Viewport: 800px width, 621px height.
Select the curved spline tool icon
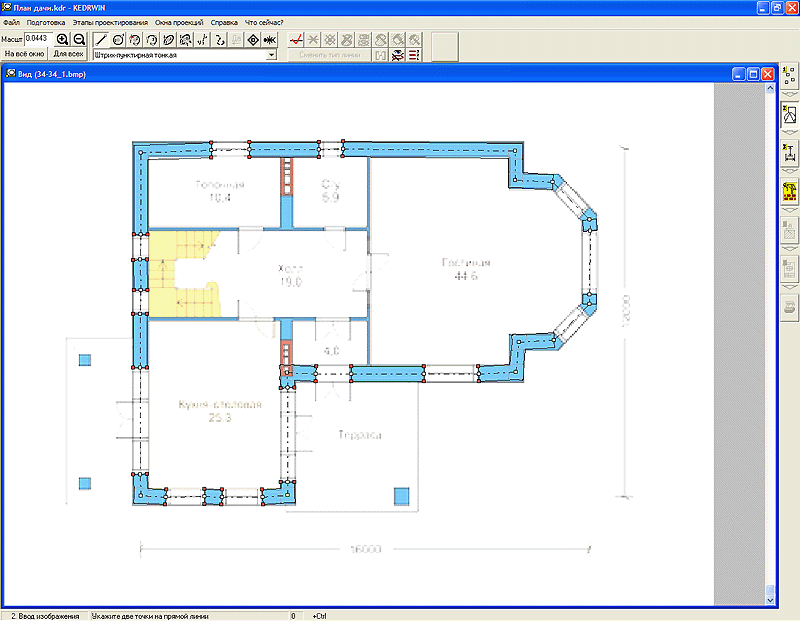pos(219,40)
